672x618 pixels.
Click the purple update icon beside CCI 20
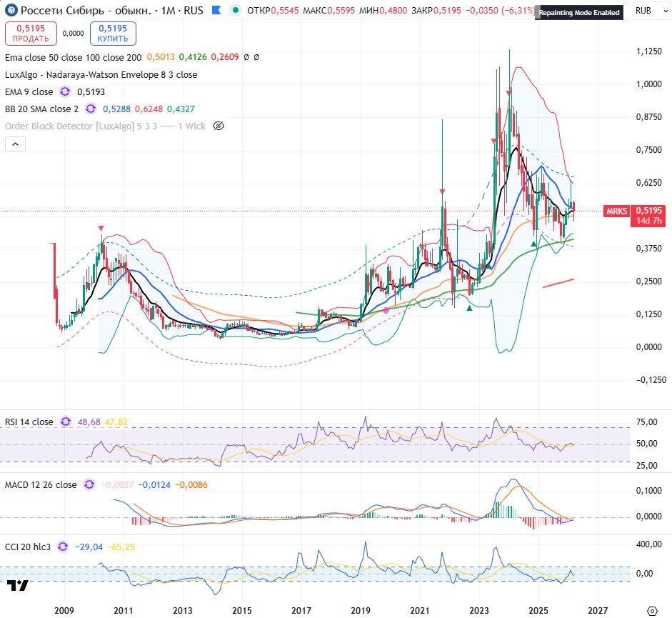(x=63, y=547)
